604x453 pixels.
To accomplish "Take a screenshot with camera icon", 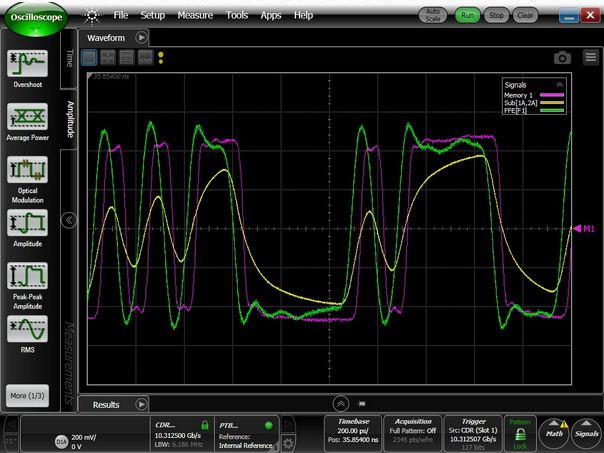I will click(562, 58).
